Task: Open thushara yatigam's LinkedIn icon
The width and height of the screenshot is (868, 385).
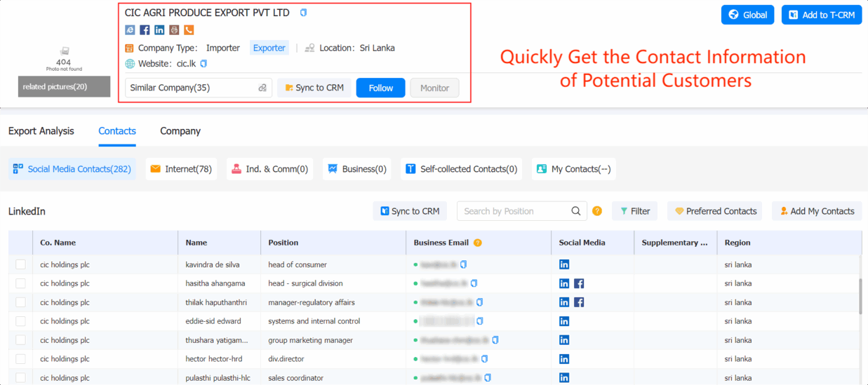Action: [564, 340]
